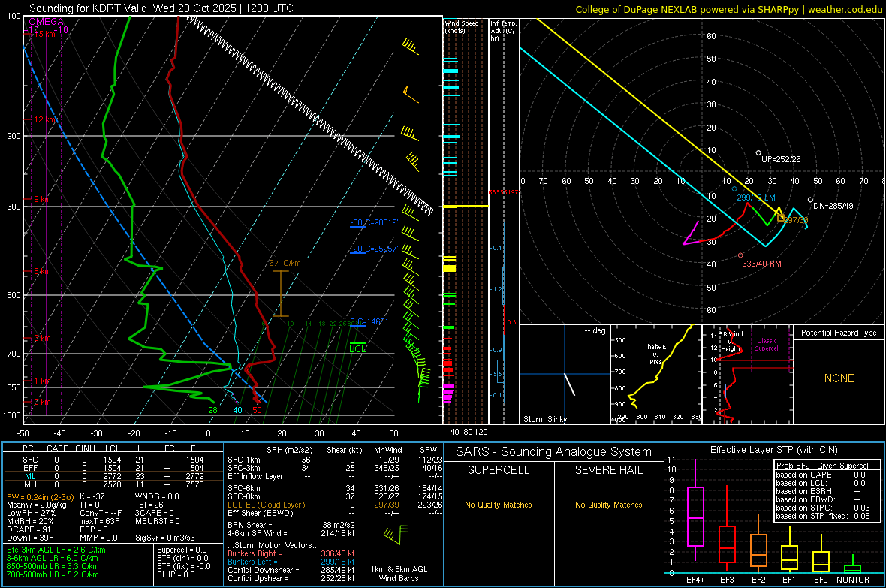The image size is (886, 588).
Task: Click the '3 km' height marker
Action: click(x=42, y=338)
